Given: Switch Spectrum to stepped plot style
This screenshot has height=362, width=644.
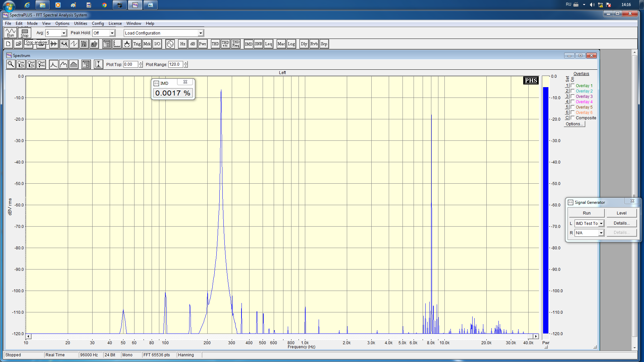Looking at the screenshot, I should pos(63,64).
